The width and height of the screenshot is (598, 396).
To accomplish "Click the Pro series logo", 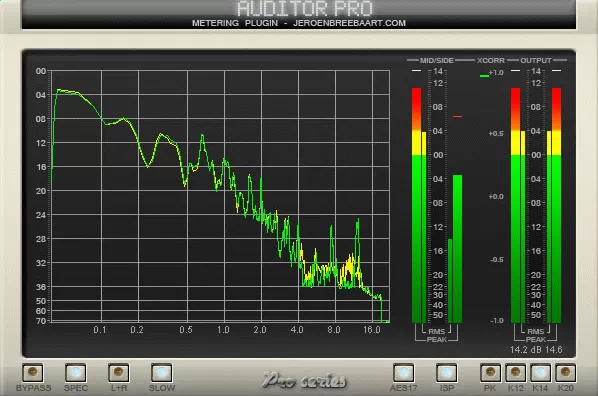I will tap(304, 380).
